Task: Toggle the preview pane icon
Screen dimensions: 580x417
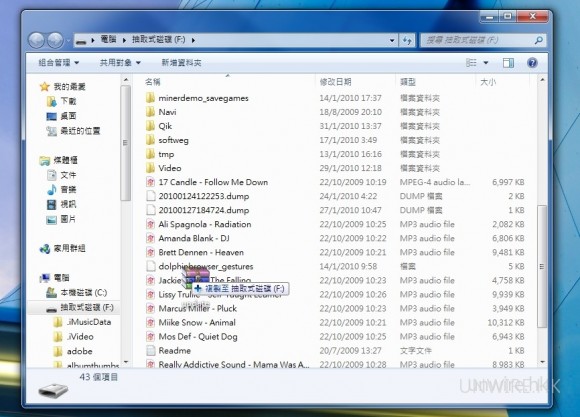Action: (508, 63)
